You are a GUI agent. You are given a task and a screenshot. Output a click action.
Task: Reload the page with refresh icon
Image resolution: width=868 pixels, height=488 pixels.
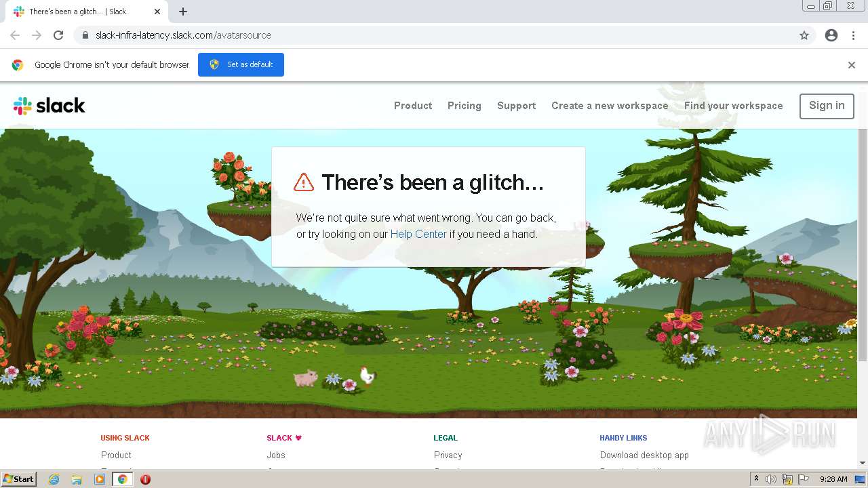point(58,35)
